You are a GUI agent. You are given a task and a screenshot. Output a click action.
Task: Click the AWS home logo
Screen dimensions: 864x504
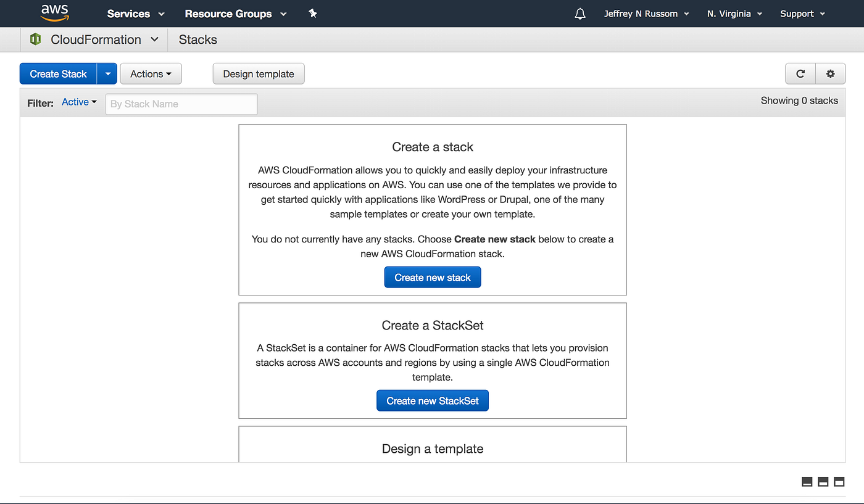(54, 13)
